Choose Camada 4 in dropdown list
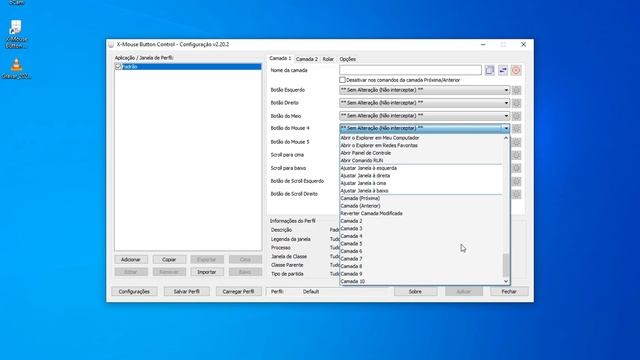Image resolution: width=640 pixels, height=360 pixels. click(x=421, y=236)
